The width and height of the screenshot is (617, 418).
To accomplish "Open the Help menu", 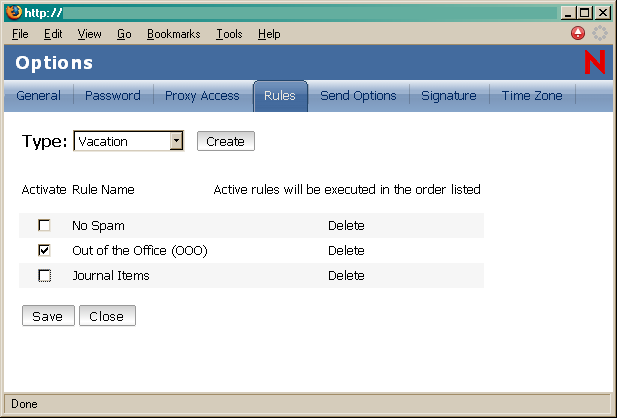I will [x=269, y=34].
